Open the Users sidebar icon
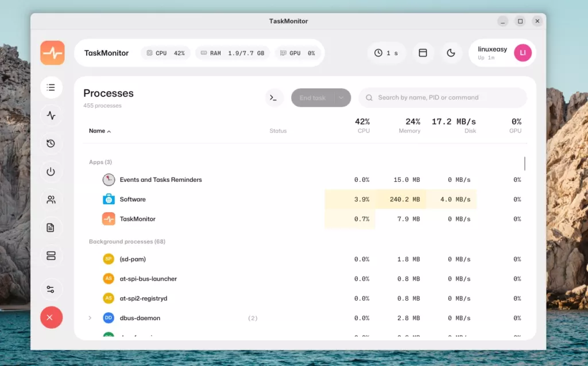 [51, 200]
